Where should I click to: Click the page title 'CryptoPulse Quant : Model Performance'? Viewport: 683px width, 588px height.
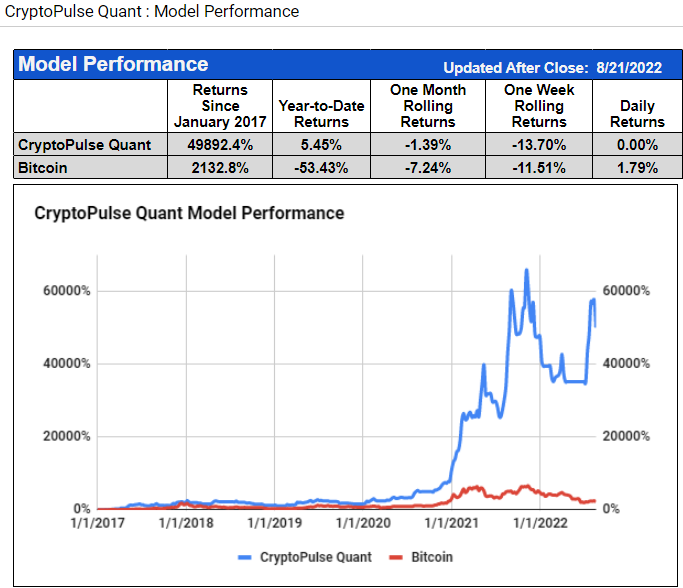152,11
